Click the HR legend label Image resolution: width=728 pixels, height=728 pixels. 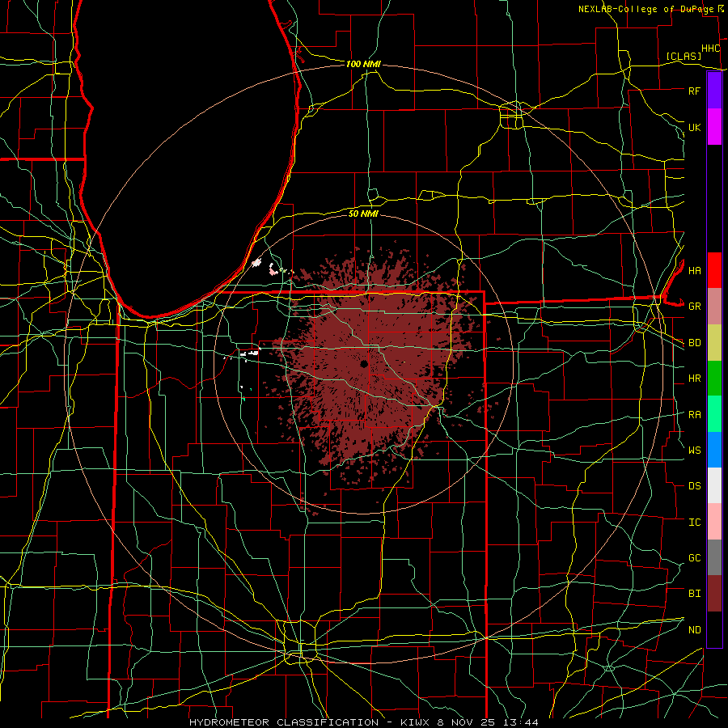point(694,379)
